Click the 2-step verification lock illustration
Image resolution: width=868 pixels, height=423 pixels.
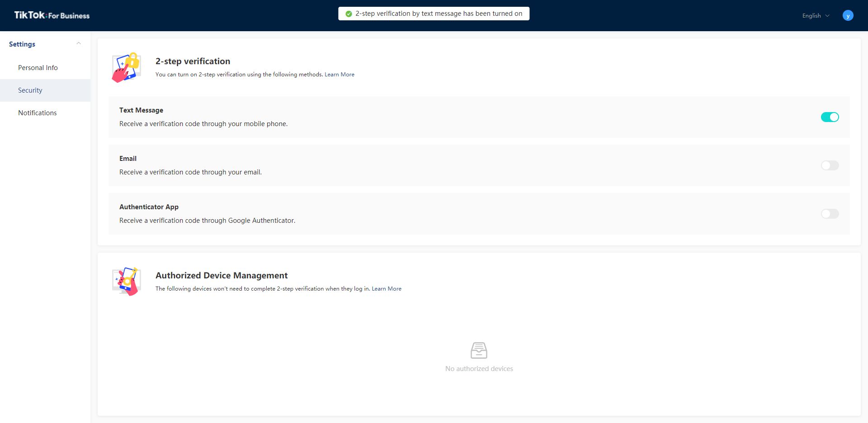(127, 67)
